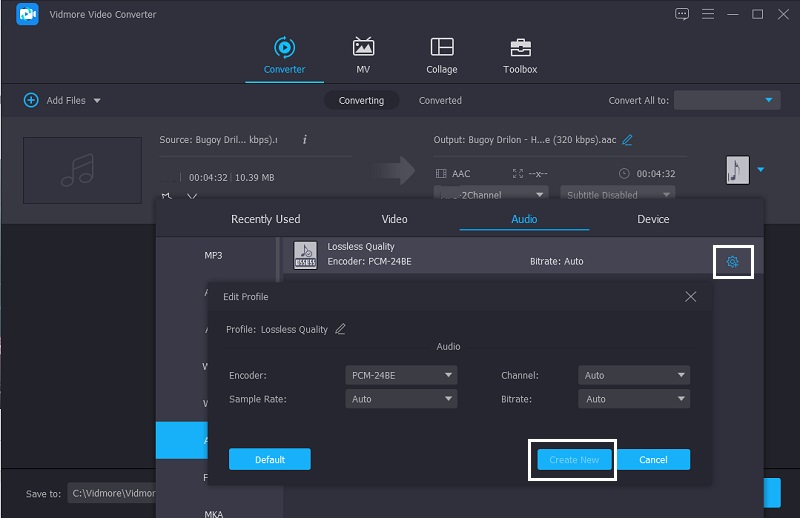Reset settings with Default button
This screenshot has height=518, width=800.
[x=269, y=460]
